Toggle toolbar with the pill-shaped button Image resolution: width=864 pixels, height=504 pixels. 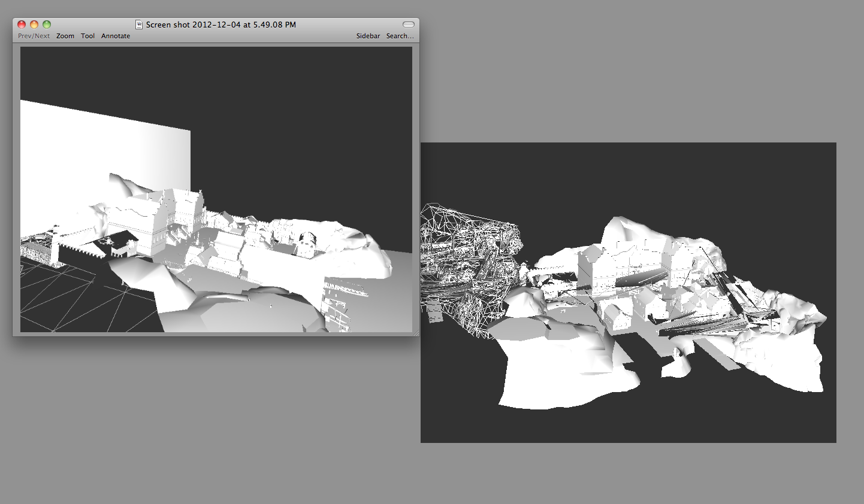click(408, 25)
